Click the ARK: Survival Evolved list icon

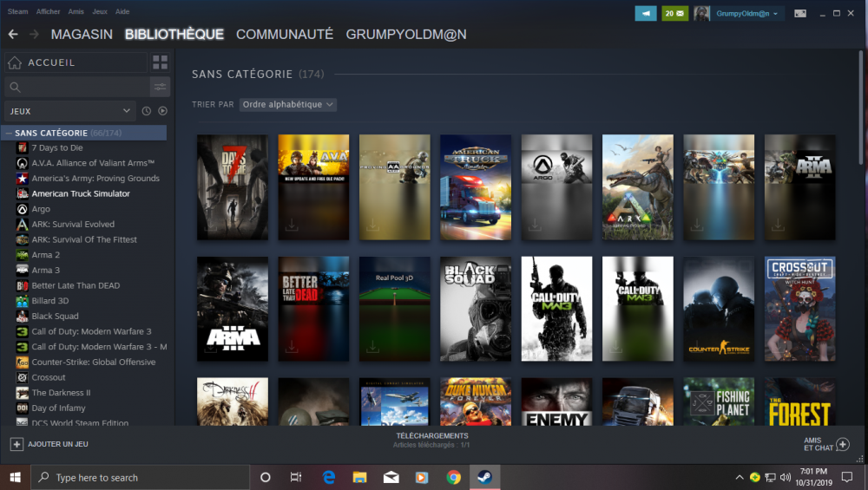point(23,225)
